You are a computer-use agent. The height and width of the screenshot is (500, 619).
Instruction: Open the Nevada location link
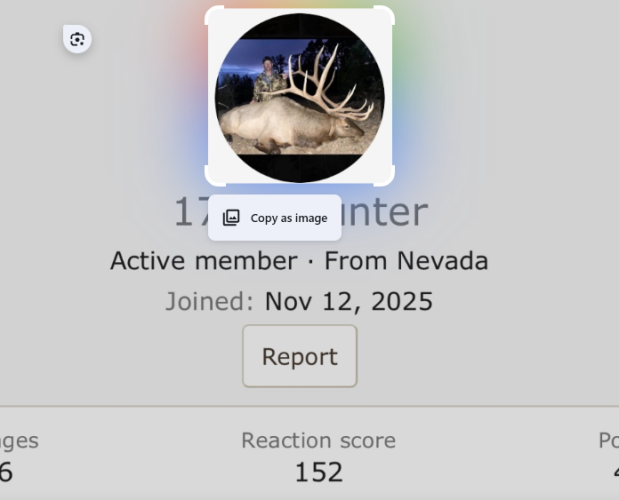[x=443, y=261]
